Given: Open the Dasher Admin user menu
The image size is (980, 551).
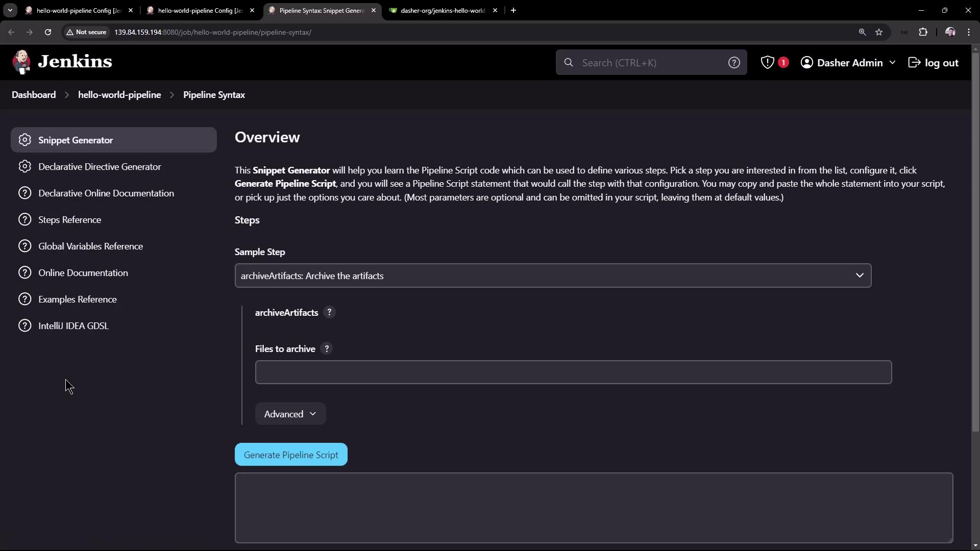Looking at the screenshot, I should point(848,63).
